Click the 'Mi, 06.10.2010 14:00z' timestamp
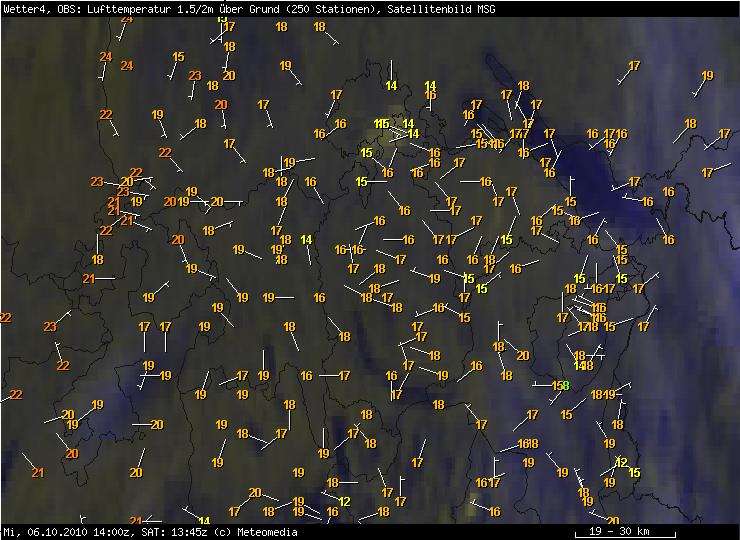 point(67,532)
